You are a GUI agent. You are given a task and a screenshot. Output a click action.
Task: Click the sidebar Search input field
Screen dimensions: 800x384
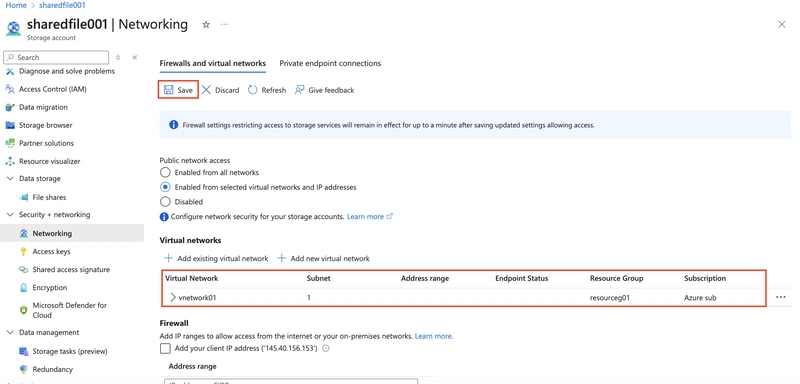coord(56,57)
